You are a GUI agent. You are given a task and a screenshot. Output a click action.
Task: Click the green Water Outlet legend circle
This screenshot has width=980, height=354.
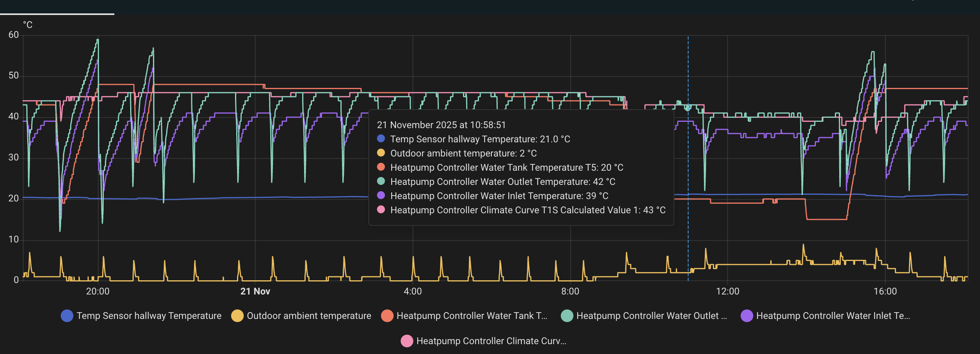[567, 316]
